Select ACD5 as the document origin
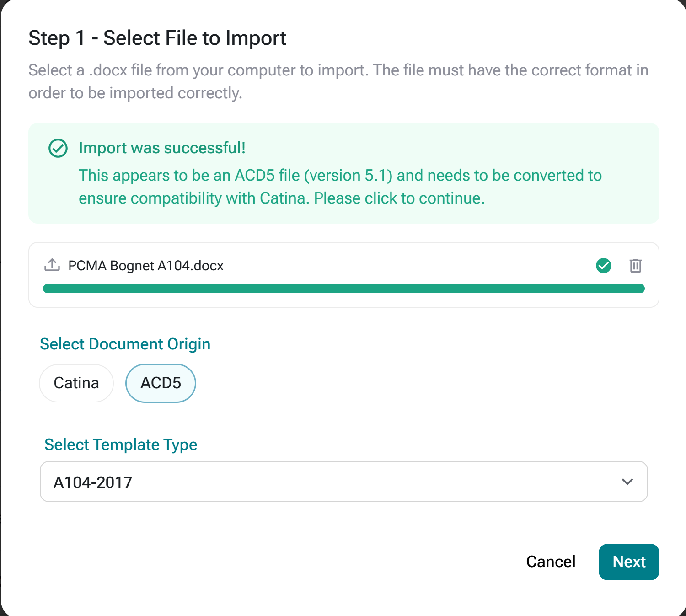Viewport: 686px width, 616px height. [161, 383]
